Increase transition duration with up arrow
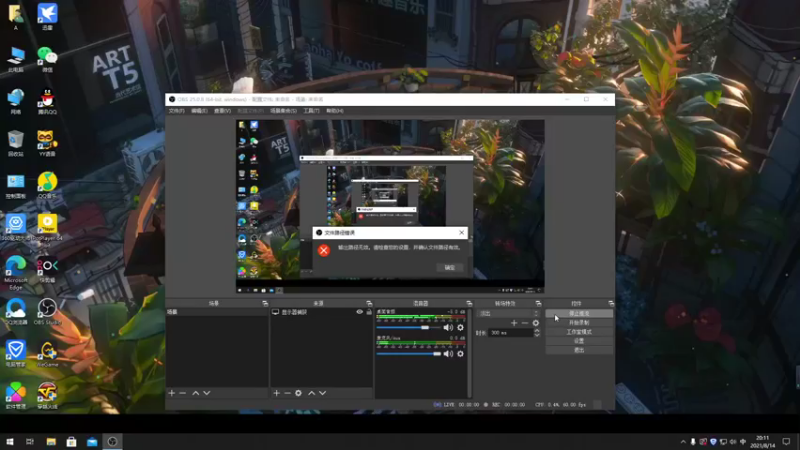Viewport: 800px width, 450px height. tap(537, 331)
